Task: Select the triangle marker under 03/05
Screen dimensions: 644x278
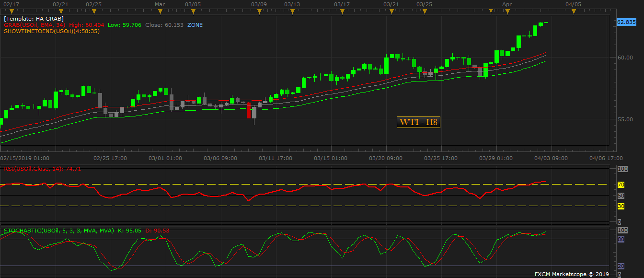Action: click(193, 11)
